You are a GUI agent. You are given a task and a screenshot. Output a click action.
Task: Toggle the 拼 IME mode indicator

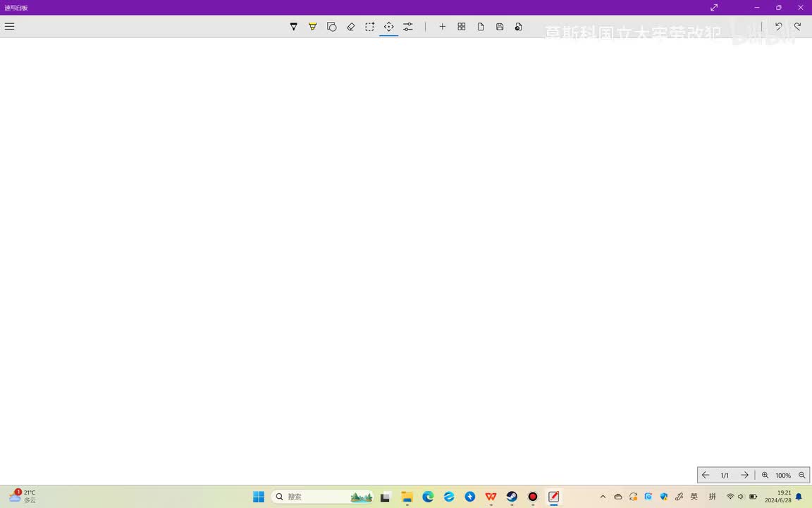(x=712, y=497)
